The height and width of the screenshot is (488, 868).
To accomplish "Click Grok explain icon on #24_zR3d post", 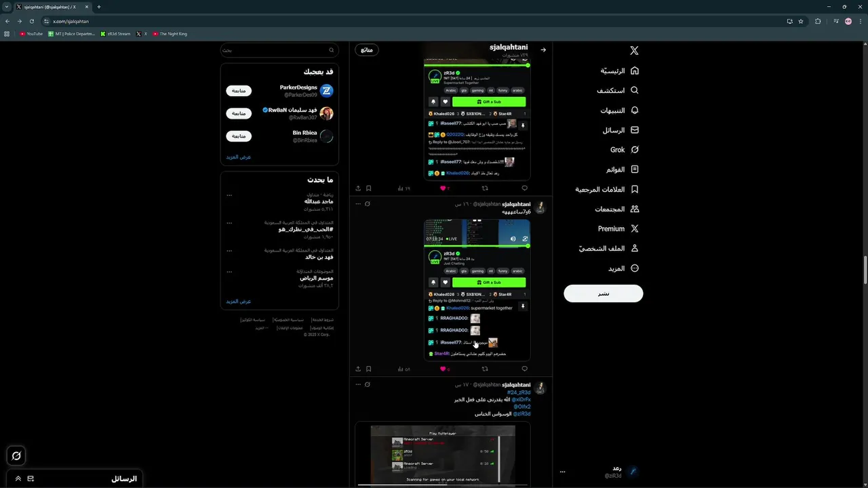I will point(368,384).
